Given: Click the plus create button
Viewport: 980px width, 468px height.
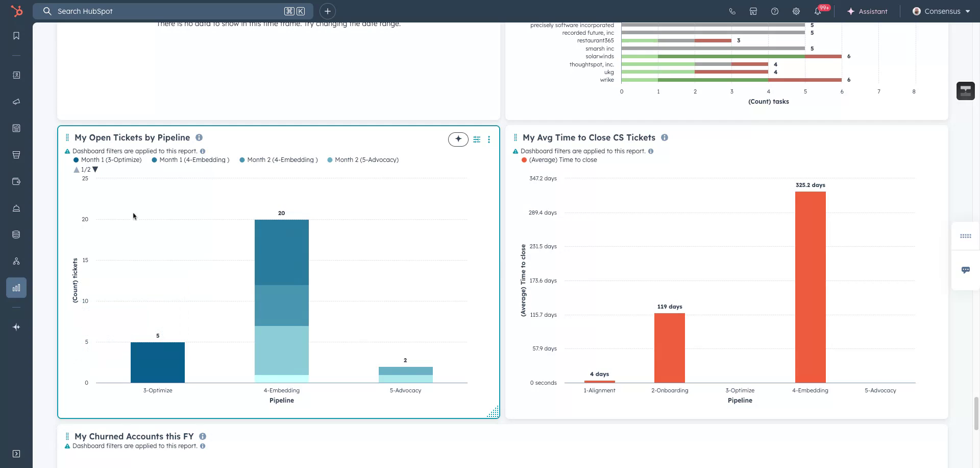Looking at the screenshot, I should pyautogui.click(x=328, y=11).
